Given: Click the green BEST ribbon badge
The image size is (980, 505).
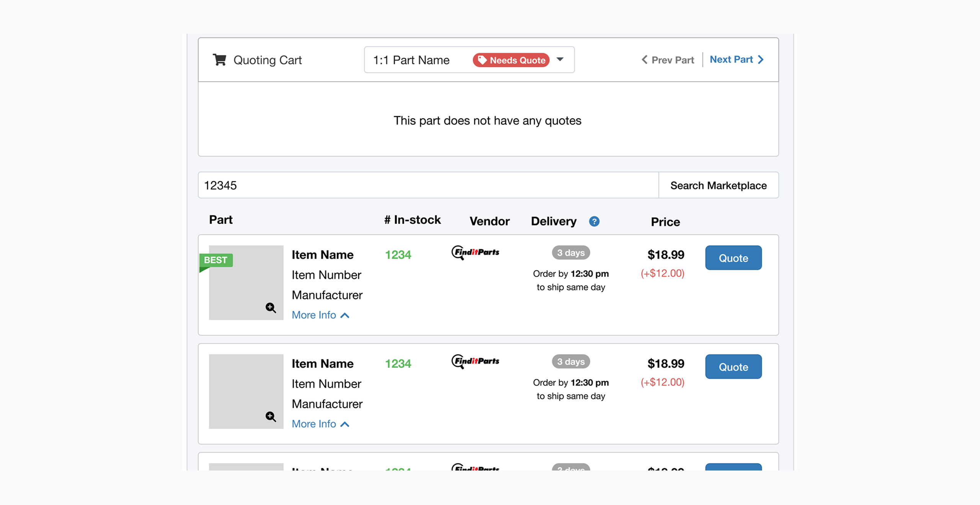Looking at the screenshot, I should tap(216, 260).
